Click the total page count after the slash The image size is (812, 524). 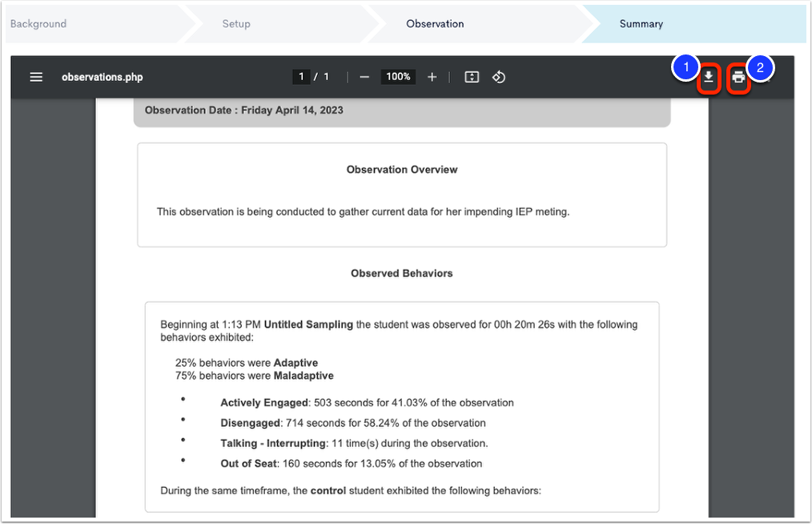point(326,77)
